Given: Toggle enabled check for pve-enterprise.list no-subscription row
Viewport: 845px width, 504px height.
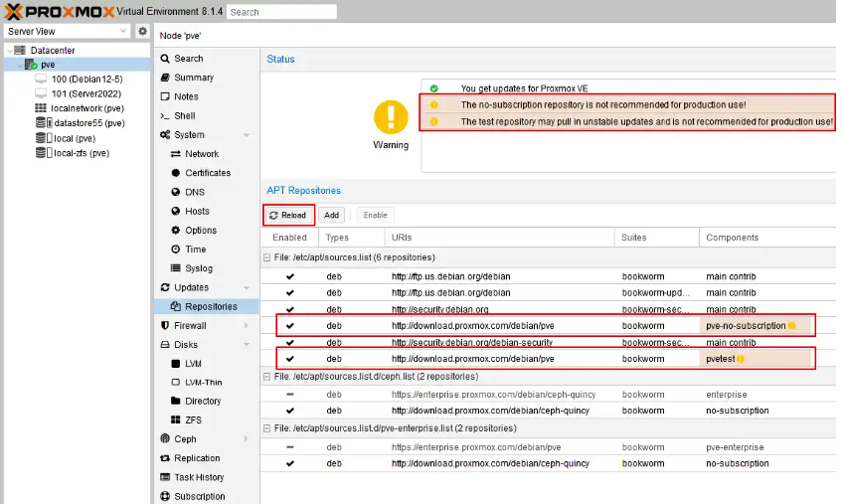Looking at the screenshot, I should 290,463.
